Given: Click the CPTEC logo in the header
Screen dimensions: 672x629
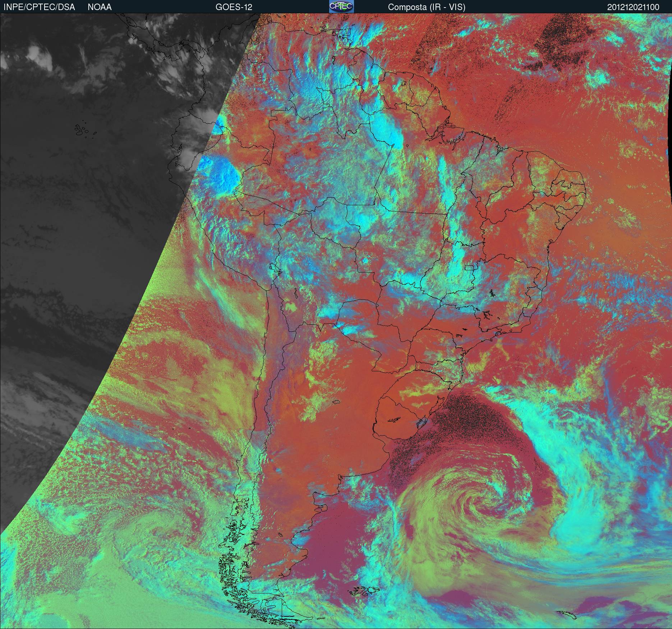Looking at the screenshot, I should coord(341,6).
